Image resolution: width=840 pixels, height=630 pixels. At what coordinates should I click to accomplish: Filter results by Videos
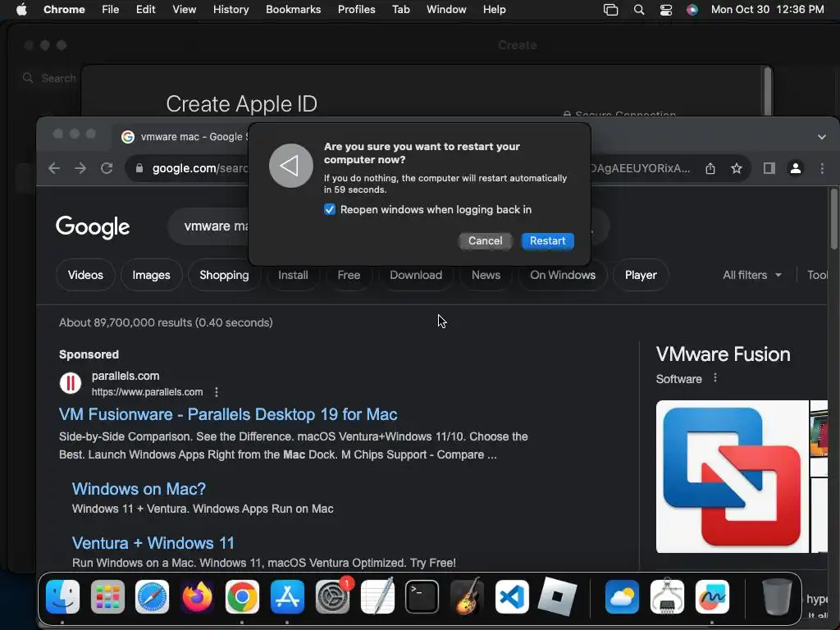(x=85, y=275)
